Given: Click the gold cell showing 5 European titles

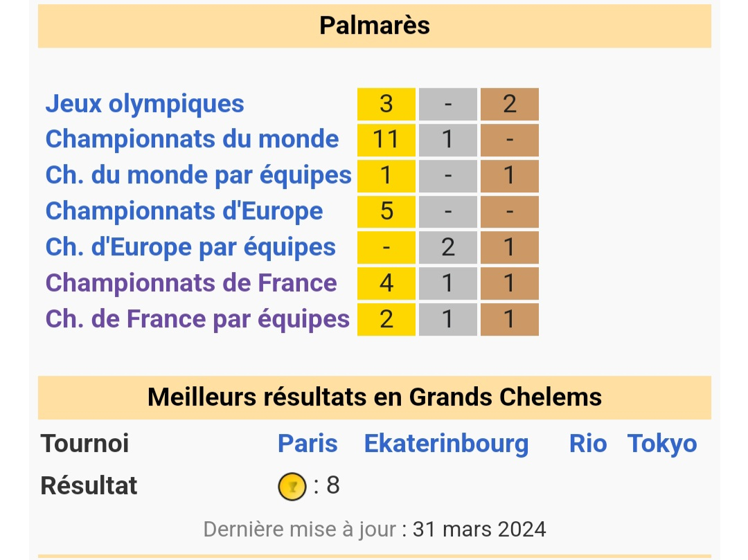Looking at the screenshot, I should pos(386,211).
